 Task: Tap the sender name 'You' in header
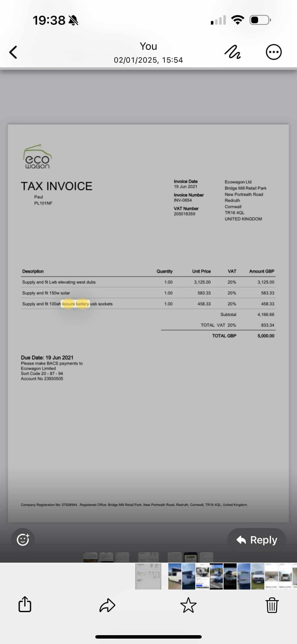pyautogui.click(x=148, y=46)
